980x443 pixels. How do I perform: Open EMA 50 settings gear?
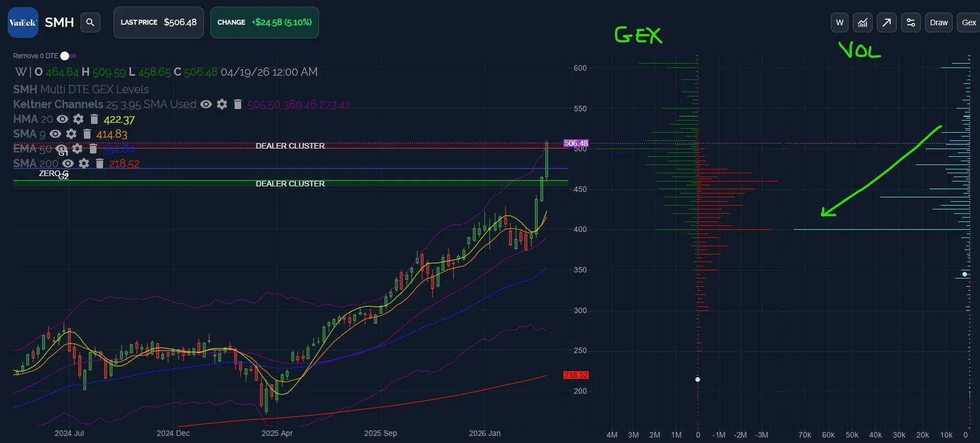pyautogui.click(x=77, y=149)
